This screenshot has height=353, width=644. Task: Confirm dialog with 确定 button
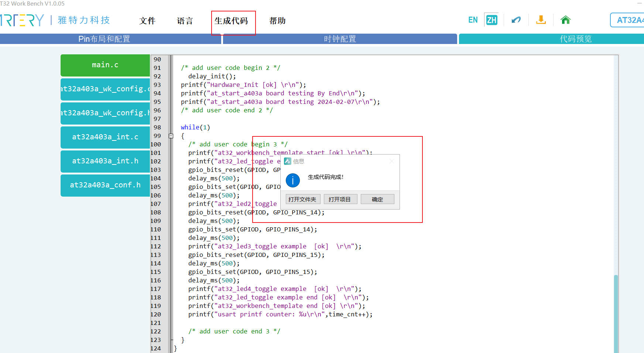pyautogui.click(x=377, y=199)
